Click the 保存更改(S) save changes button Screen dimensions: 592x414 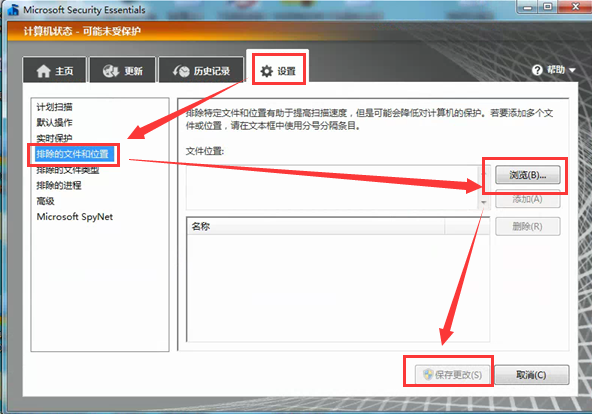coord(452,374)
